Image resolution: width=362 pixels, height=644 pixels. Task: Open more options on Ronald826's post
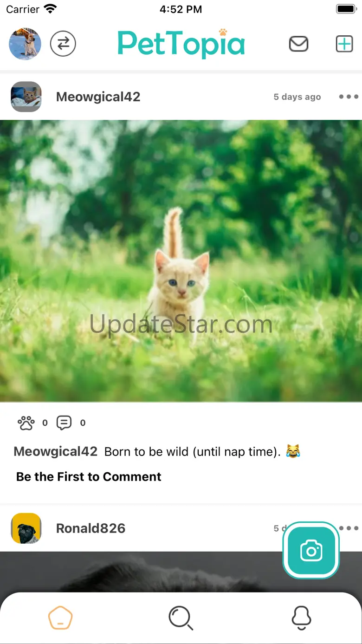point(349,528)
